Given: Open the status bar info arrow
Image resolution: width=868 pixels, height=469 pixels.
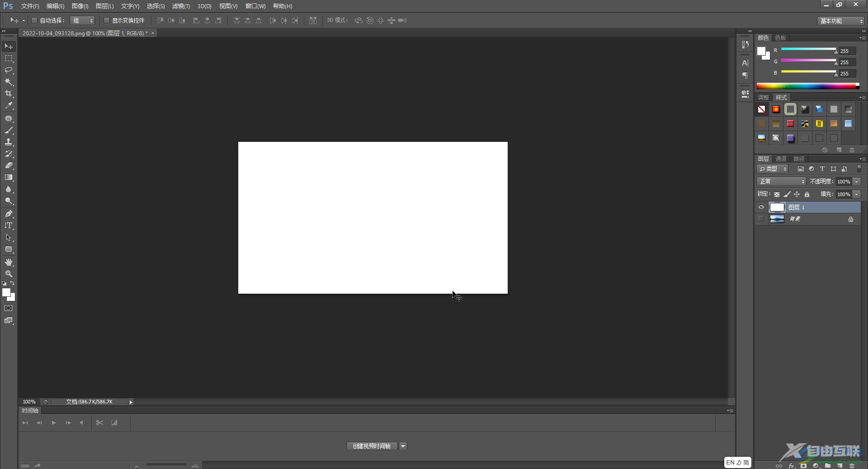Looking at the screenshot, I should tap(131, 402).
